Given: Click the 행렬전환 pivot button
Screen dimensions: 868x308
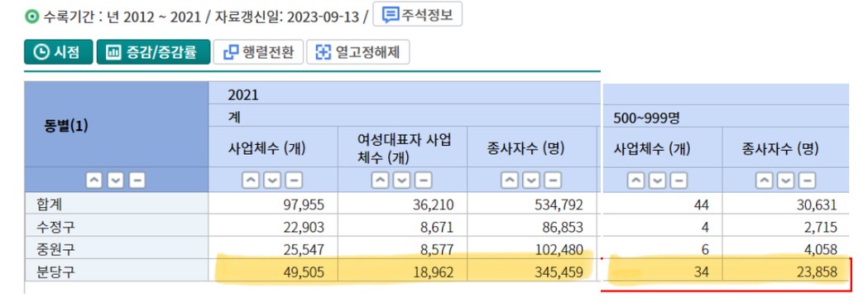Looking at the screenshot, I should pos(258,52).
